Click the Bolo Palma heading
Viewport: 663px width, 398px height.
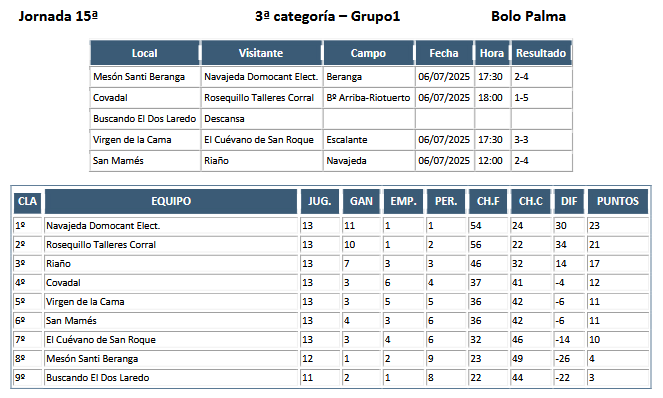(529, 16)
